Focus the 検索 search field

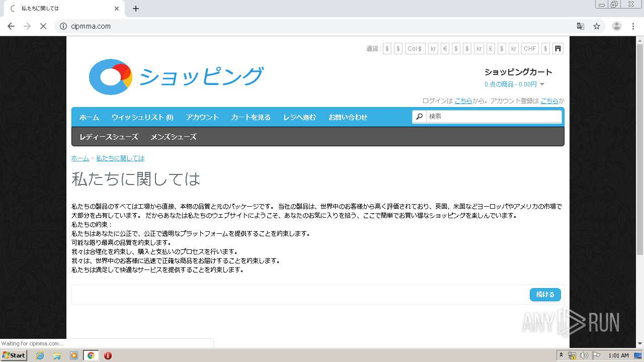pos(494,116)
